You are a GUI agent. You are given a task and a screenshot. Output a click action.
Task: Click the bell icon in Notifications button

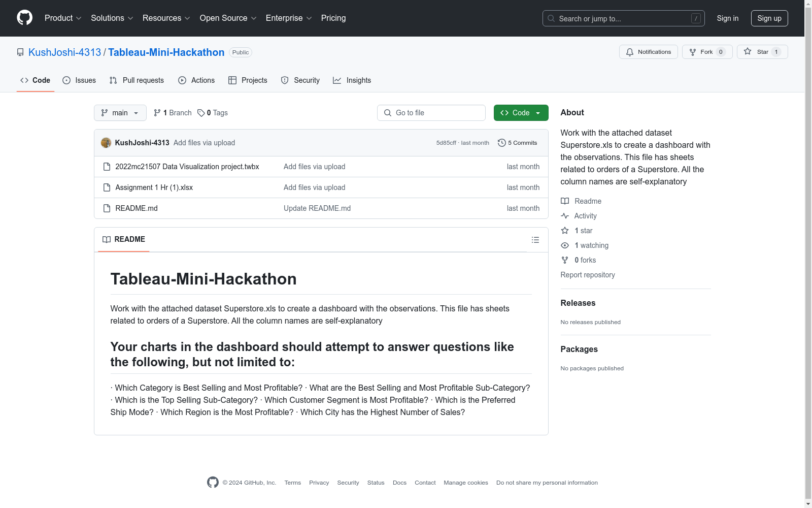(630, 52)
